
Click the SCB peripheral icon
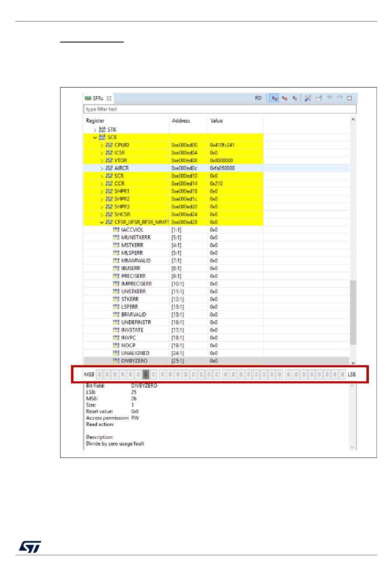tap(102, 137)
